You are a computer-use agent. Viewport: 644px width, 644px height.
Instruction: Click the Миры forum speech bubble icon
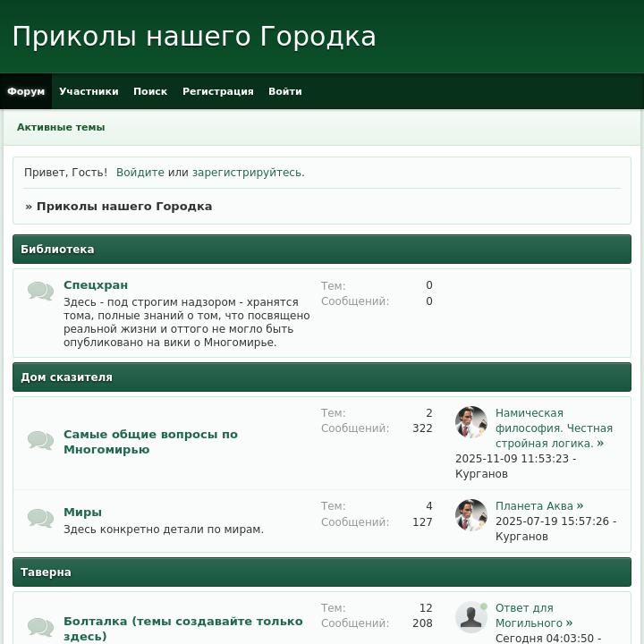click(40, 518)
